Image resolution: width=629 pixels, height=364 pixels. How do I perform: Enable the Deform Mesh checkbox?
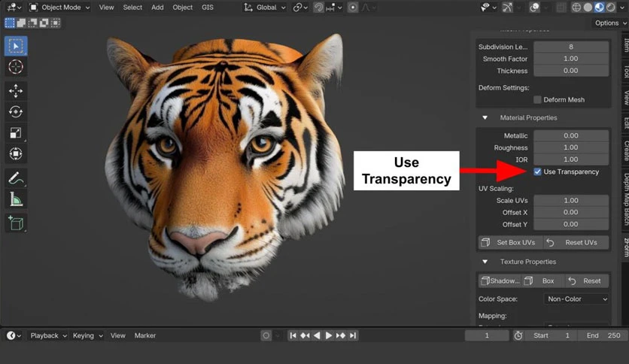point(537,100)
